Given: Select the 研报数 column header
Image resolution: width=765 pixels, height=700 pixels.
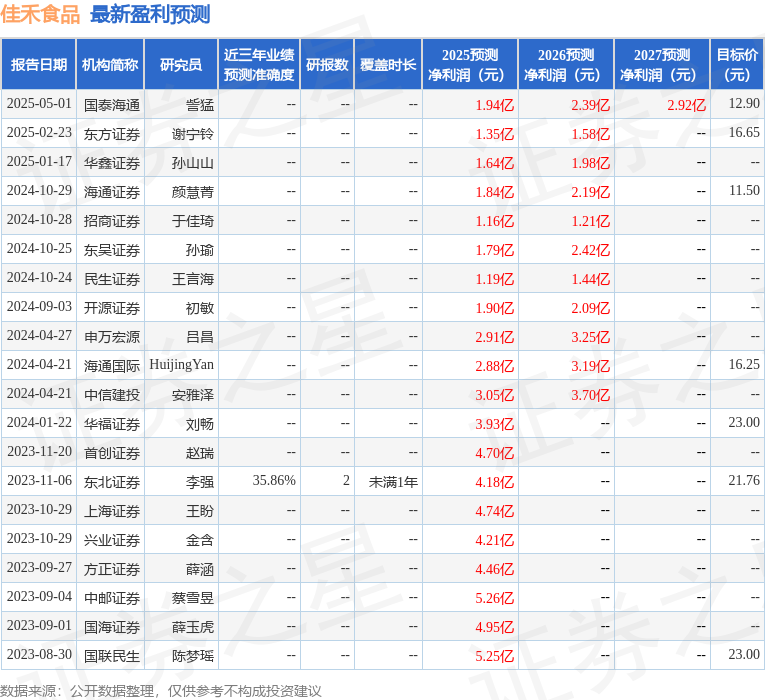Looking at the screenshot, I should (x=327, y=64).
